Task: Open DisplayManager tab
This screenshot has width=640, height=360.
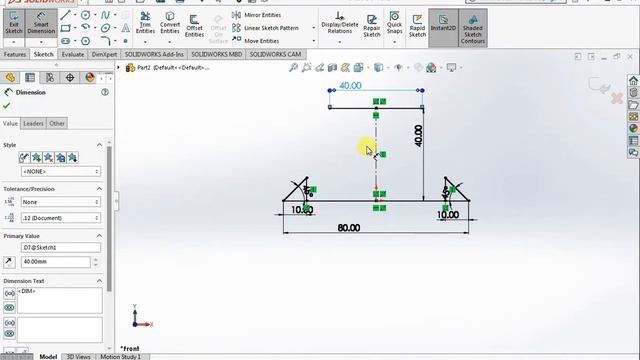Action: 89,78
